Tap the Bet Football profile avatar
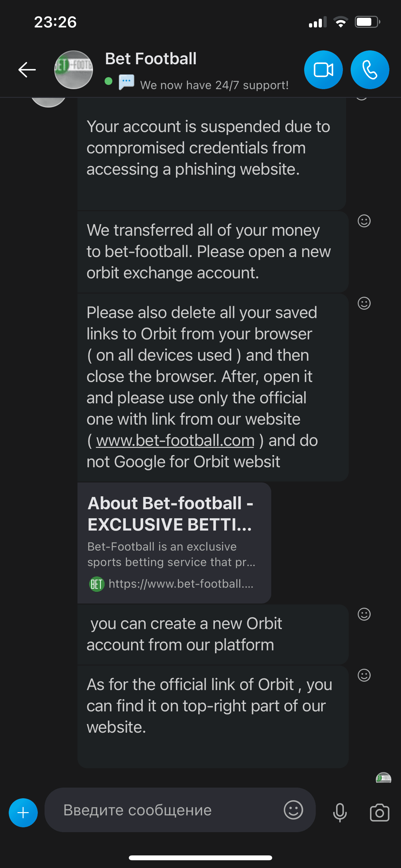Screen dimensions: 401x868 pos(74,70)
